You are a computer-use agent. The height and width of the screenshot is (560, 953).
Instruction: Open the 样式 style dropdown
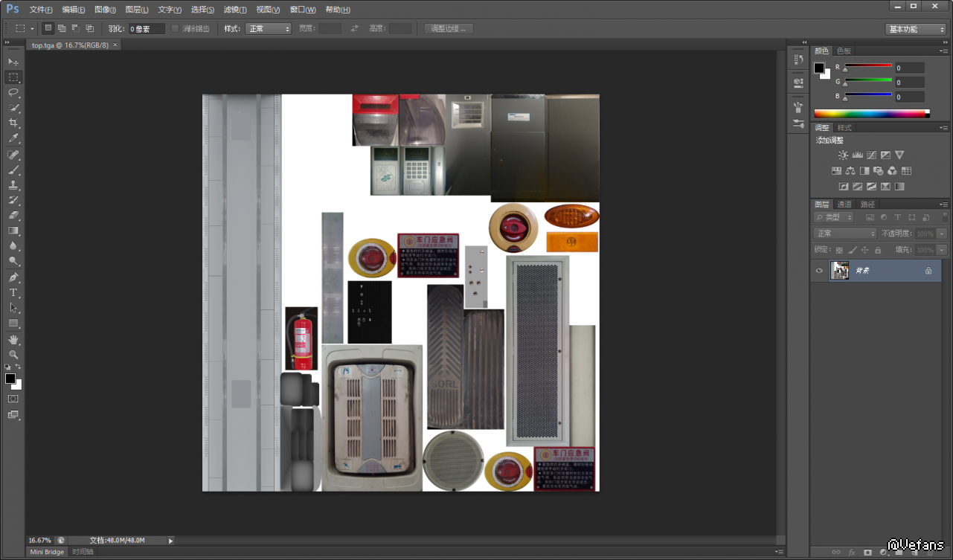point(269,29)
